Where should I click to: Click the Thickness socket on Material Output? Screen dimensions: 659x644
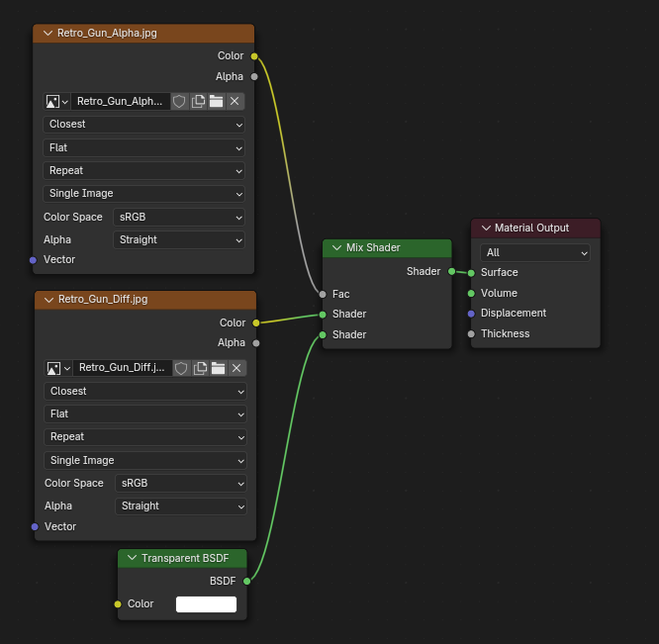point(471,334)
